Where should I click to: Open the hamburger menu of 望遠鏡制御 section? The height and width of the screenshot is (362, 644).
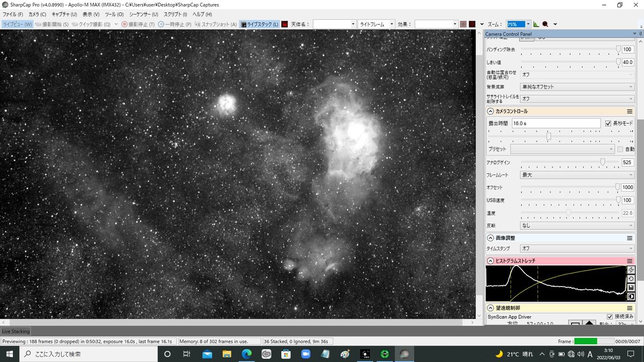(629, 308)
